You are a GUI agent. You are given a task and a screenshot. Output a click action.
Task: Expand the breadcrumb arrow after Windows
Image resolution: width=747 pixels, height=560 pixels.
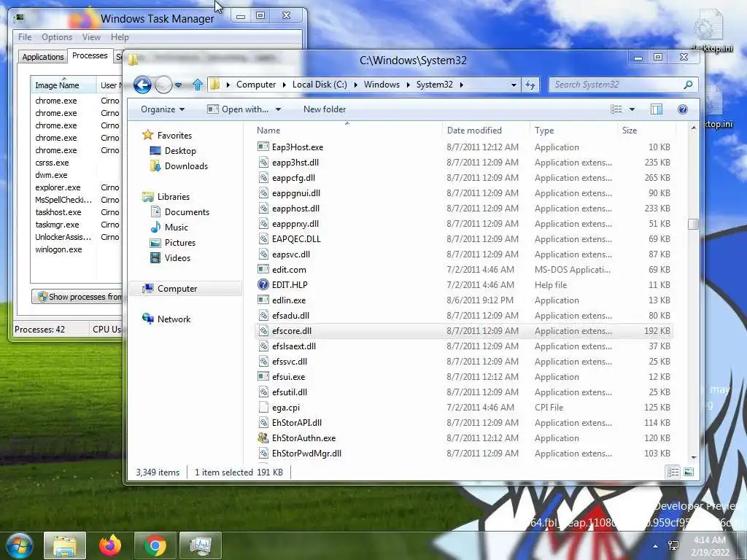408,85
